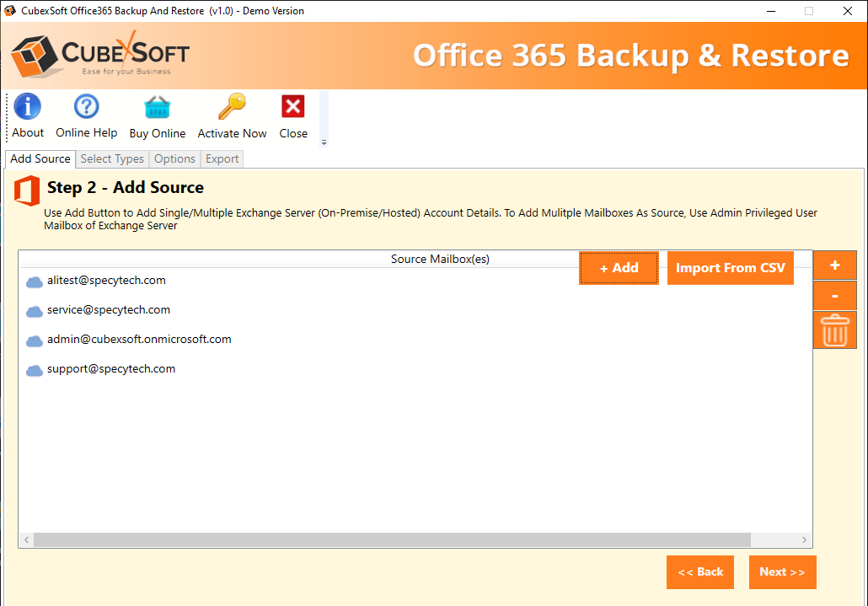Screen dimensions: 868x606
Task: Click the minus button beside mailbox list
Action: coord(835,296)
